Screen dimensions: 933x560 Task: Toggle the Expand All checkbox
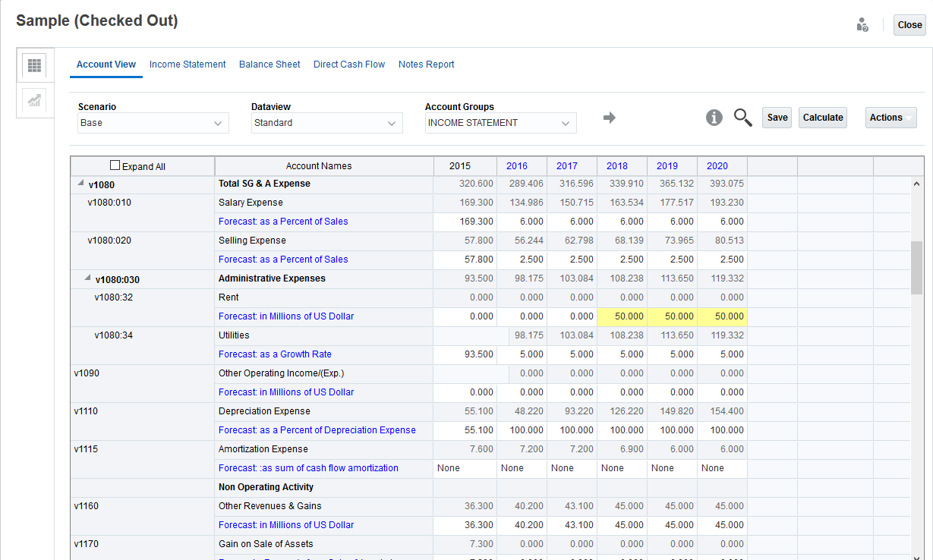tap(115, 165)
